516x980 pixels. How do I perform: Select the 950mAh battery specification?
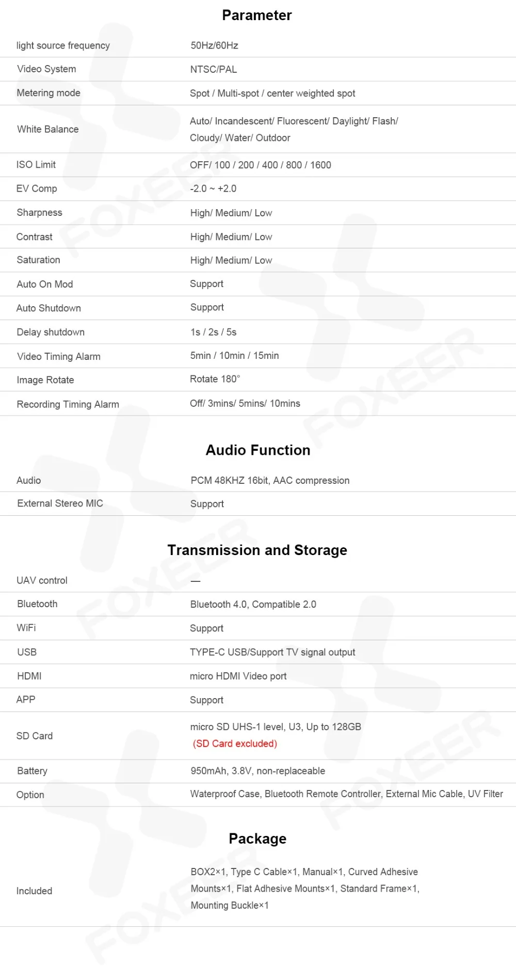258,771
